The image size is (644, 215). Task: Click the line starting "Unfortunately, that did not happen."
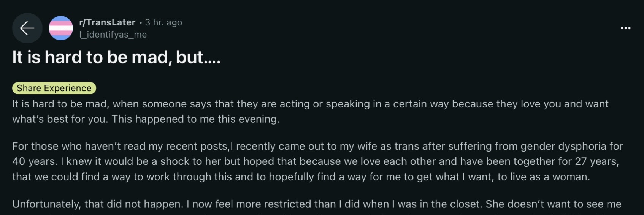pyautogui.click(x=317, y=204)
